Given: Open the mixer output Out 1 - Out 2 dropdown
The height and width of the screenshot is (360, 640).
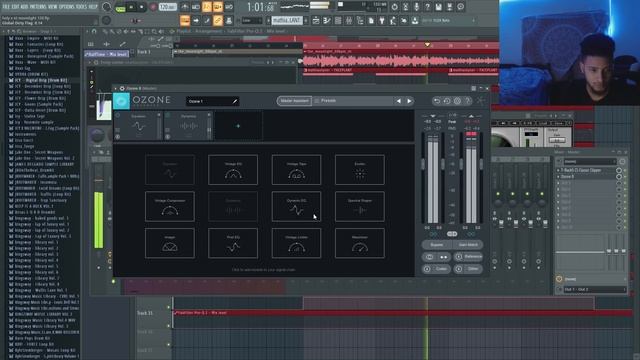Looking at the screenshot, I should [594, 289].
